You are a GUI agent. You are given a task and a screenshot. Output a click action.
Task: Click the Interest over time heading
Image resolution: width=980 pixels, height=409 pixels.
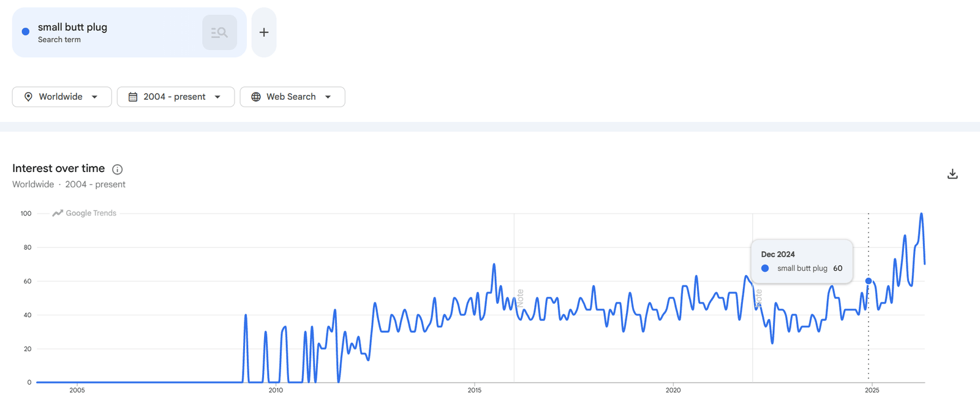(x=58, y=168)
